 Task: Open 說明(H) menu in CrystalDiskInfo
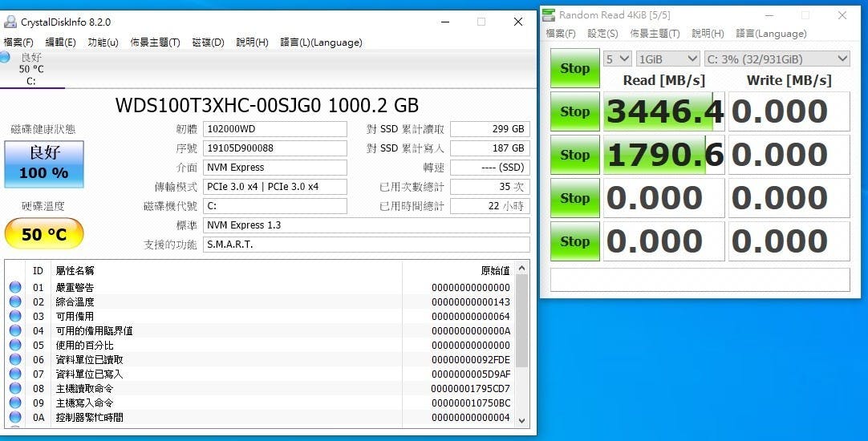(252, 42)
